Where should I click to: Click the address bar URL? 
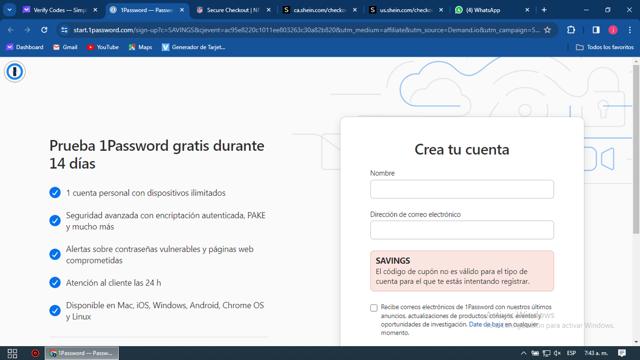click(306, 30)
